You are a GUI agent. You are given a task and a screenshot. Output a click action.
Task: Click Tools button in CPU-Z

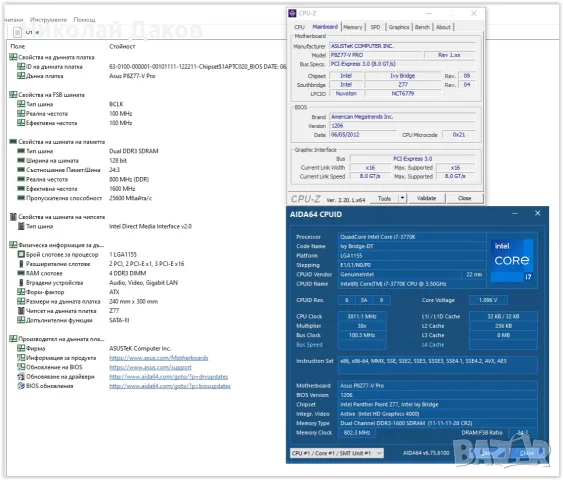[384, 199]
